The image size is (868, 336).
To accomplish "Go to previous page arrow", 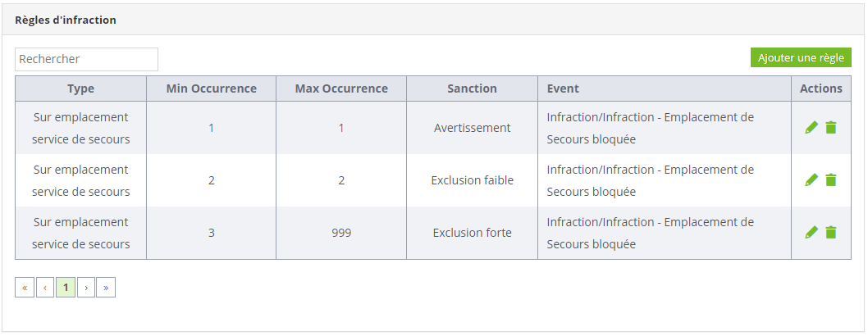I will tap(45, 288).
